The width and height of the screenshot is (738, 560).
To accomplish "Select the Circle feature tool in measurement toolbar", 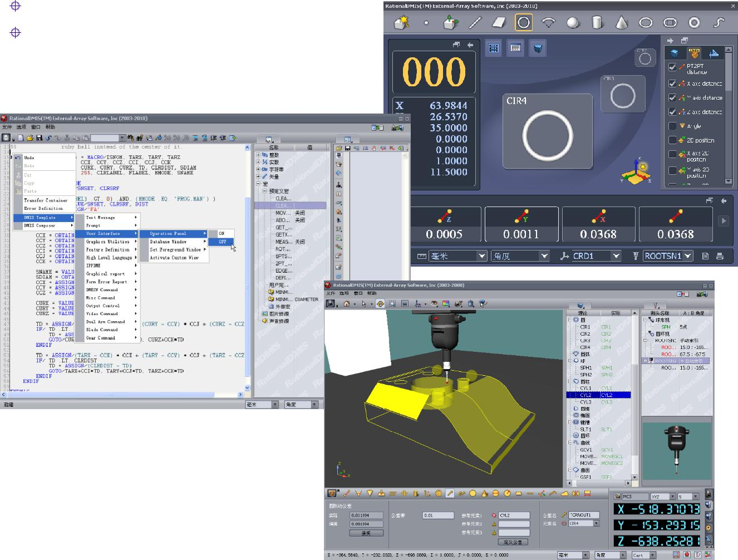I will click(523, 23).
